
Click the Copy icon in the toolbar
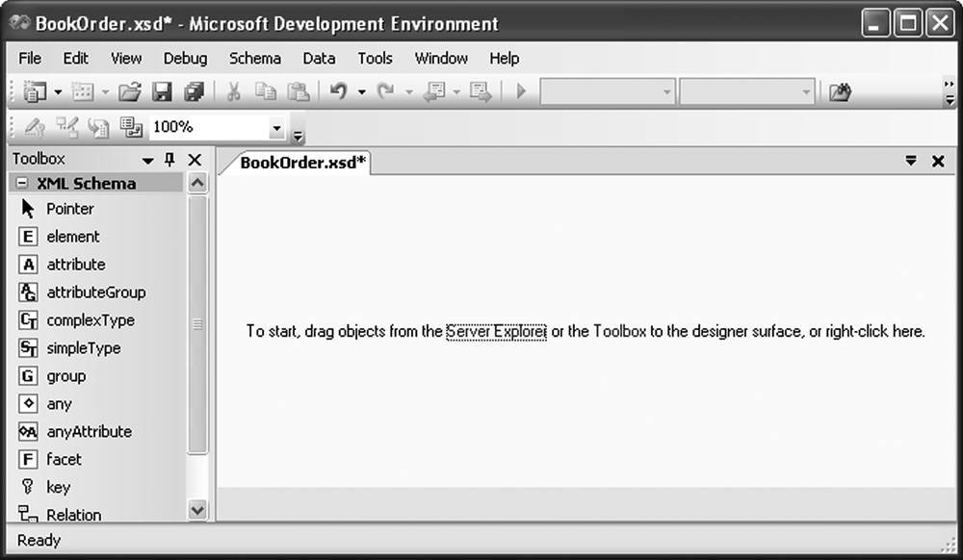(266, 92)
